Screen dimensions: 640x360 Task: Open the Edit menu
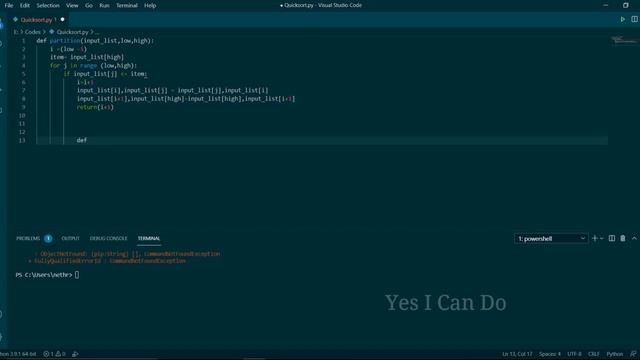(x=25, y=5)
